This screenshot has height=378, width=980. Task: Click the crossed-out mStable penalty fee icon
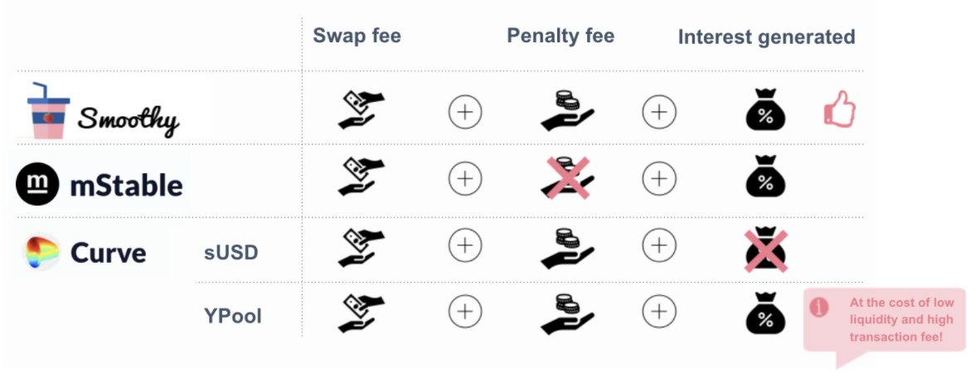[x=567, y=179]
